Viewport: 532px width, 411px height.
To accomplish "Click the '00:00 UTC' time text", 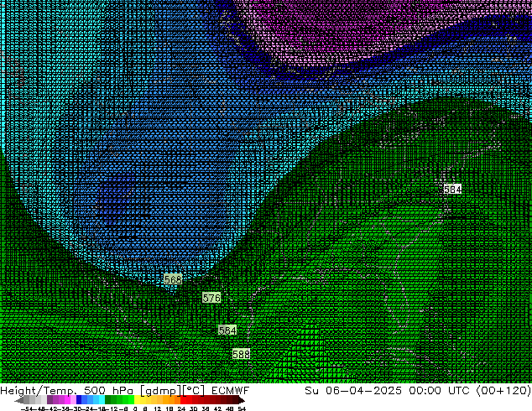I will [x=439, y=390].
